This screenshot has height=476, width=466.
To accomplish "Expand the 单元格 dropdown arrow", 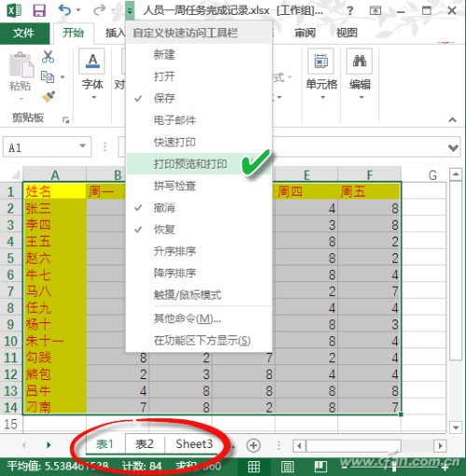I will [322, 97].
